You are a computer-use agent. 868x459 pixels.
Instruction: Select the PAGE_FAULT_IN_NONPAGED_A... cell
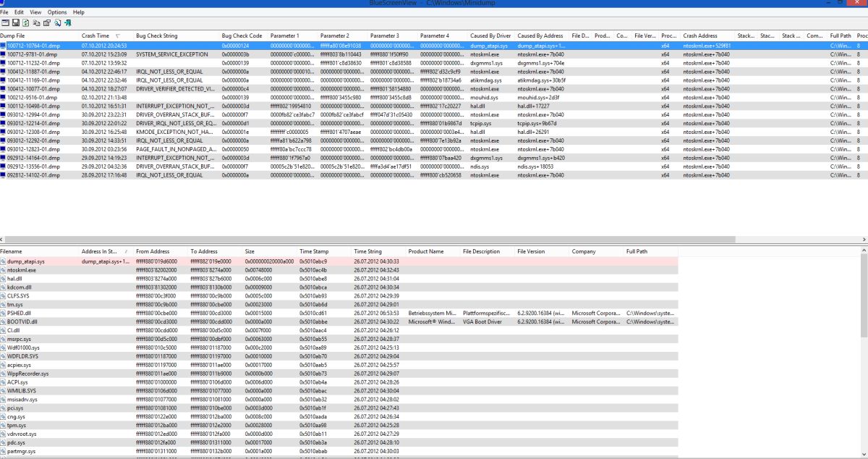pos(176,148)
